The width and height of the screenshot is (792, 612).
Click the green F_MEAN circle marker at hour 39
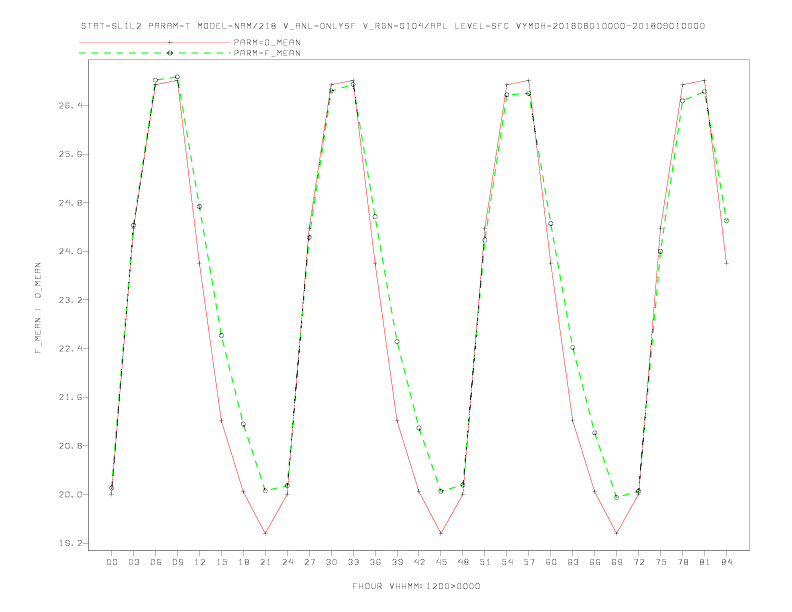[x=397, y=342]
